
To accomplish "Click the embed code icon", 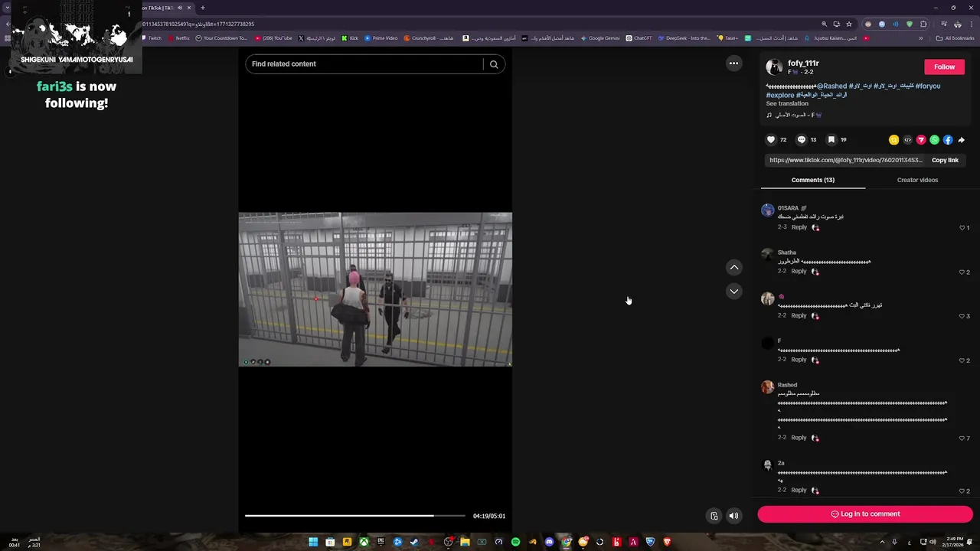I will pos(907,140).
